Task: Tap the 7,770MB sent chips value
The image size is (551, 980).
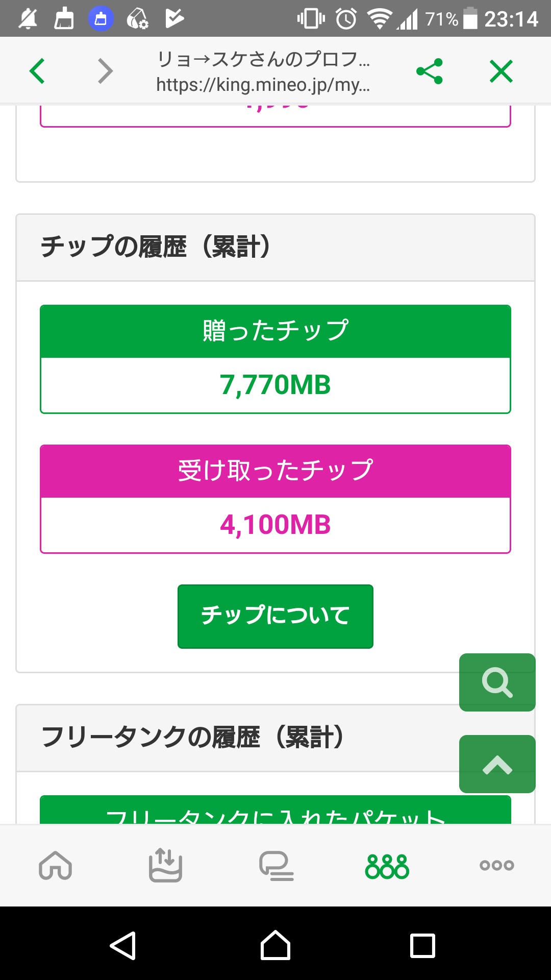Action: (x=275, y=385)
